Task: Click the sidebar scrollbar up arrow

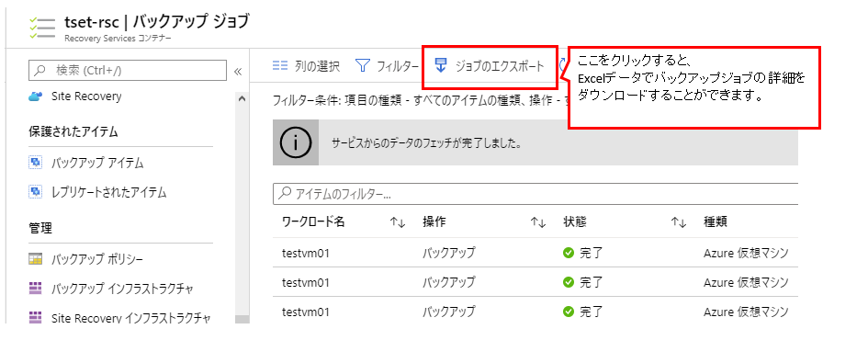Action: pyautogui.click(x=242, y=98)
